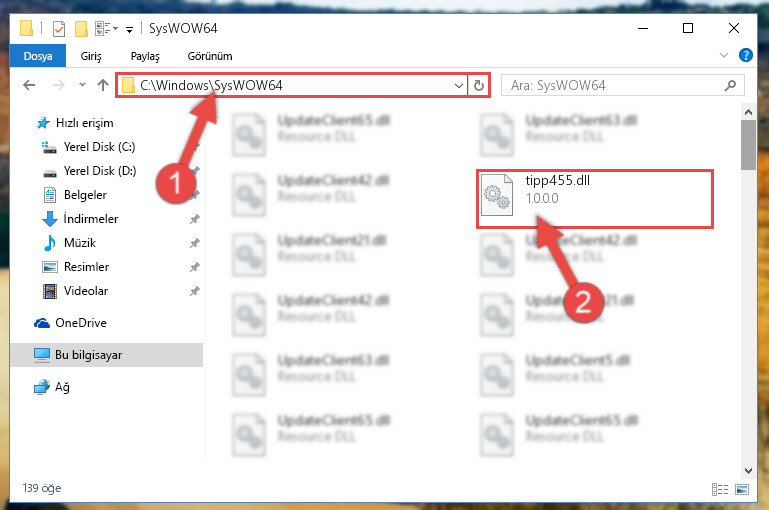The height and width of the screenshot is (510, 769).
Task: Open the Görünüm ribbon tab
Action: pyautogui.click(x=210, y=56)
